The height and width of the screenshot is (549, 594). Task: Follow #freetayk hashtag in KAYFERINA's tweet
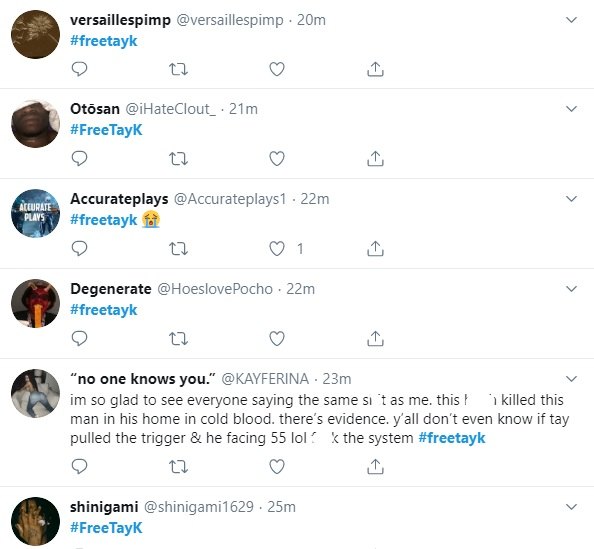point(452,438)
